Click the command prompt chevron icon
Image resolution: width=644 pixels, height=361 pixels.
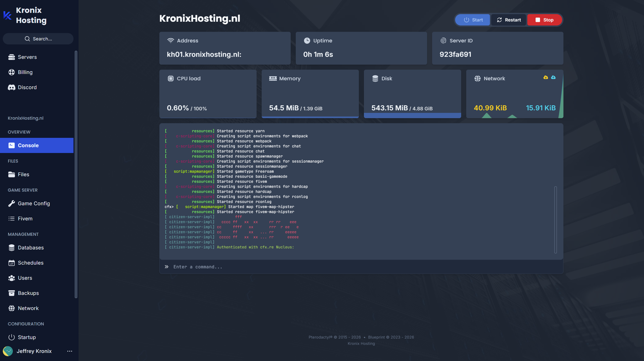coord(167,267)
